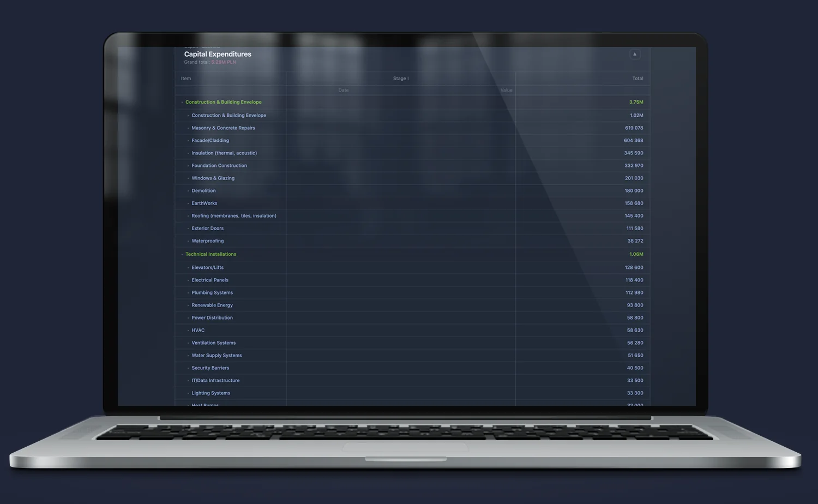Collapse the Technical Installations group chevron
The width and height of the screenshot is (818, 504).
click(182, 254)
